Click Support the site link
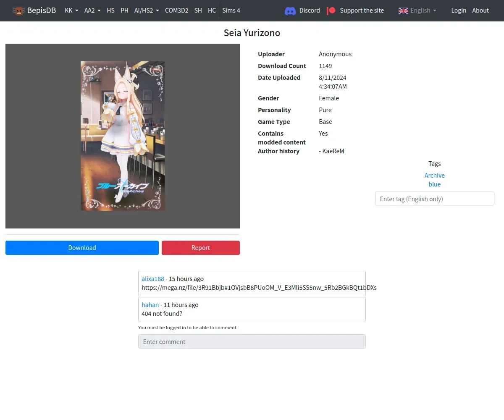 [362, 10]
